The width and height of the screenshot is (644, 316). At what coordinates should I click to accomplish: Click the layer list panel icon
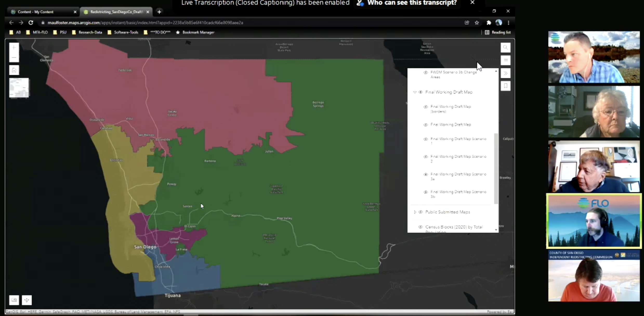coord(505,60)
